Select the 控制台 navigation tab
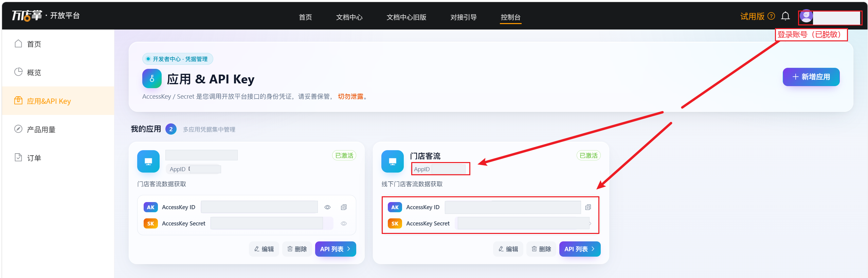This screenshot has width=868, height=278. point(510,17)
